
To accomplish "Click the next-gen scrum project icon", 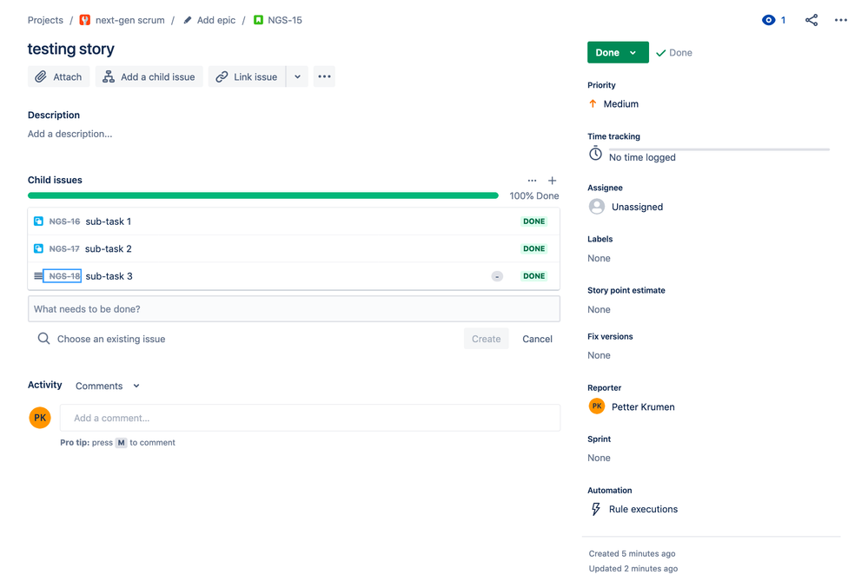I will tap(84, 21).
